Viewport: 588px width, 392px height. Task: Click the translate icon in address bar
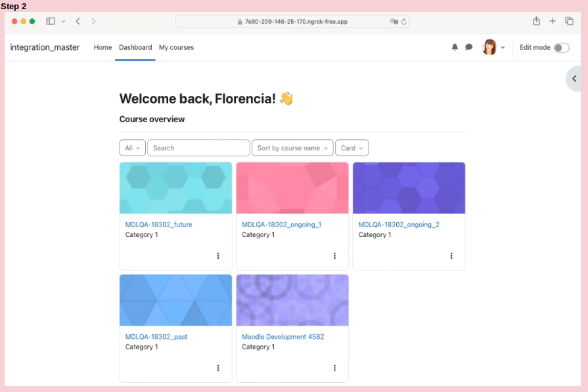pyautogui.click(x=394, y=22)
